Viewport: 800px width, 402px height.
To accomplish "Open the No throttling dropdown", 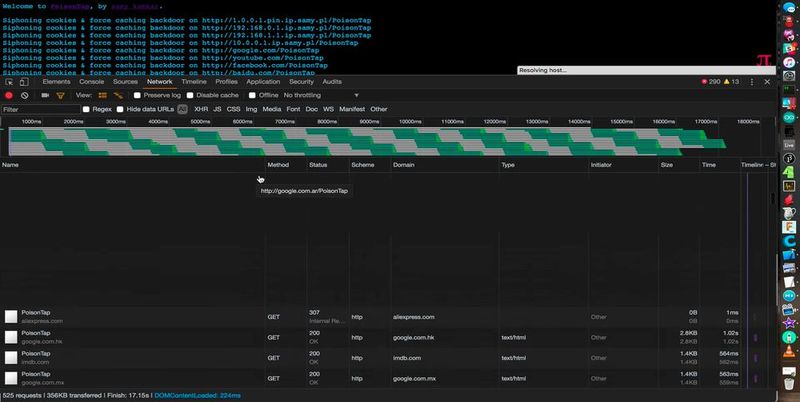I will point(321,95).
